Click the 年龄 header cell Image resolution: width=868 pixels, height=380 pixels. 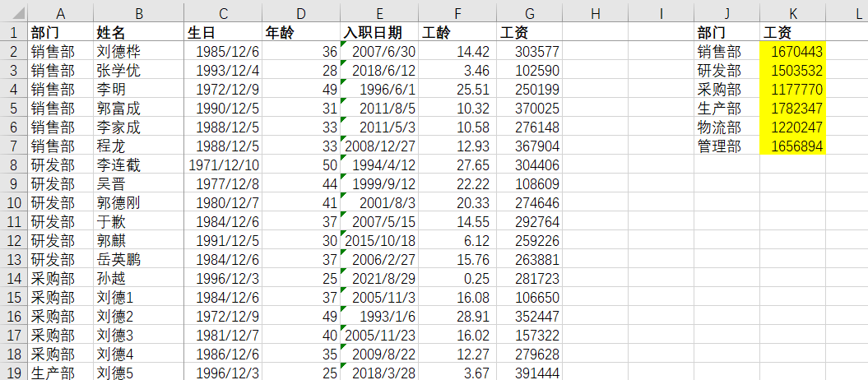point(301,32)
